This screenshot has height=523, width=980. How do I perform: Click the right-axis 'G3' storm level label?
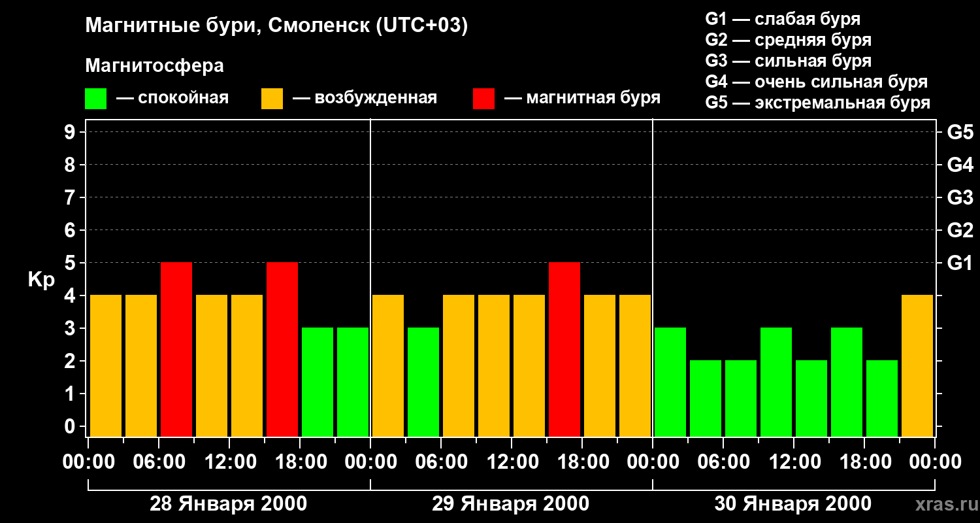pyautogui.click(x=960, y=197)
